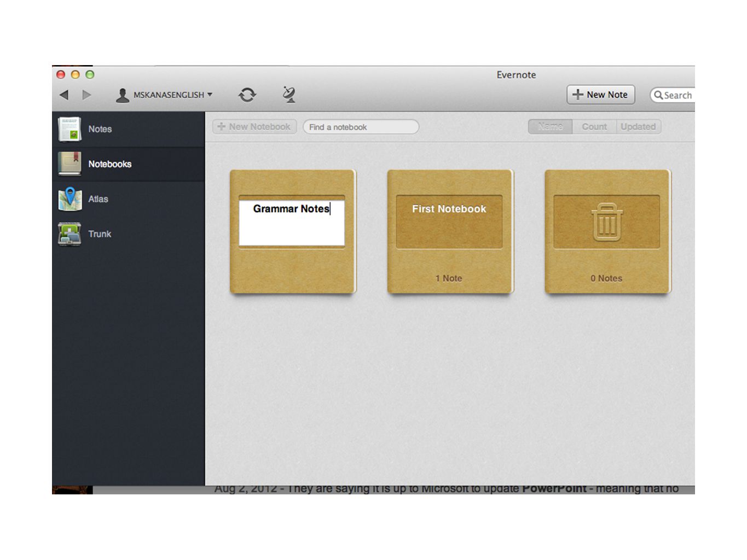
Task: Create a note with New Note button
Action: [x=601, y=95]
